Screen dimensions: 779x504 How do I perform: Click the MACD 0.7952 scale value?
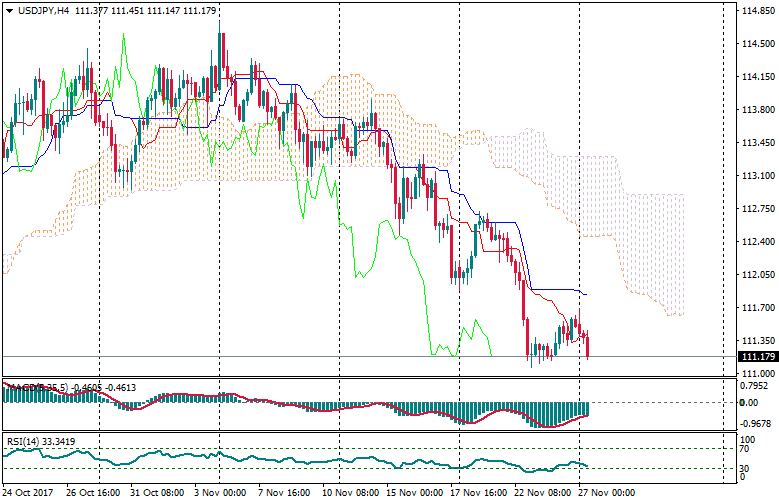tap(753, 384)
